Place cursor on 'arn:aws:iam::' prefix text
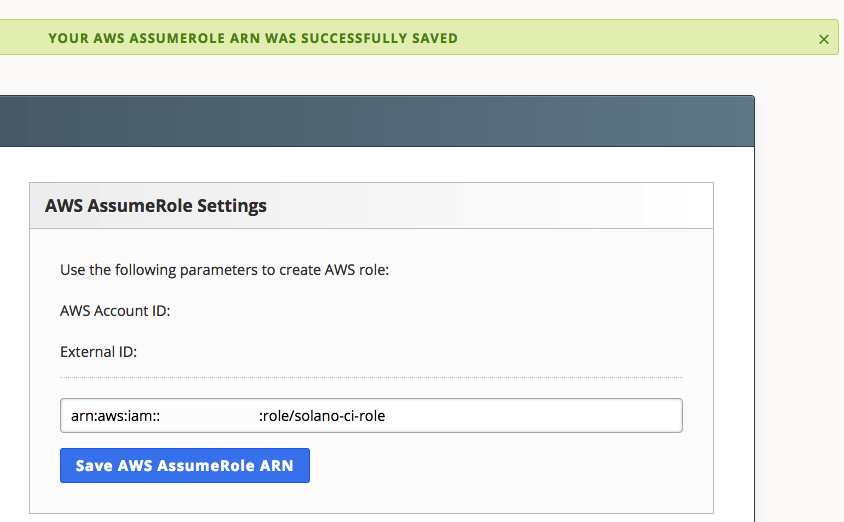844x522 pixels. point(115,416)
